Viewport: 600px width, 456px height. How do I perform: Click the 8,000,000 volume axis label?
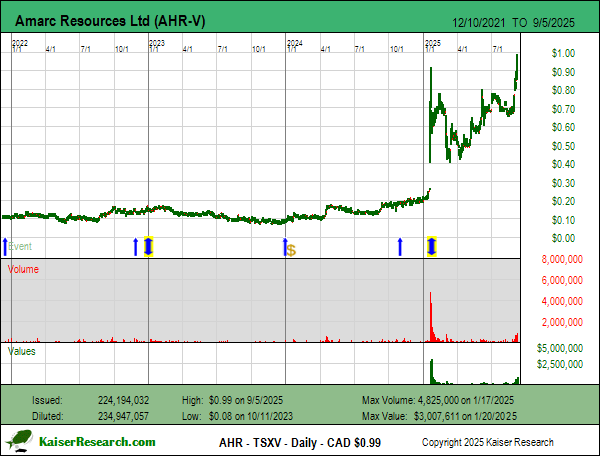click(562, 259)
